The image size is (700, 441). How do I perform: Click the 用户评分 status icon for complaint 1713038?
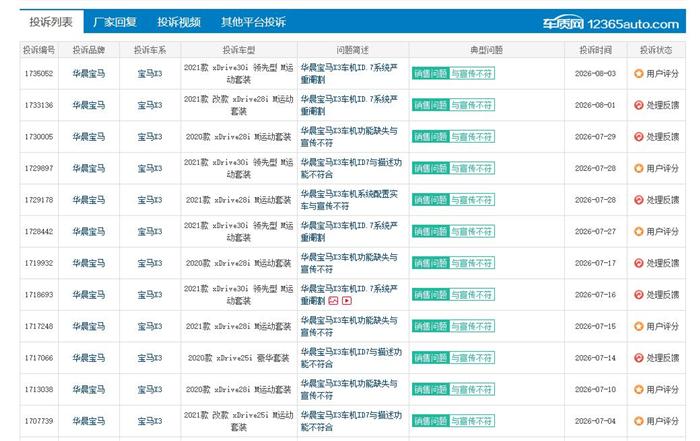click(x=638, y=390)
